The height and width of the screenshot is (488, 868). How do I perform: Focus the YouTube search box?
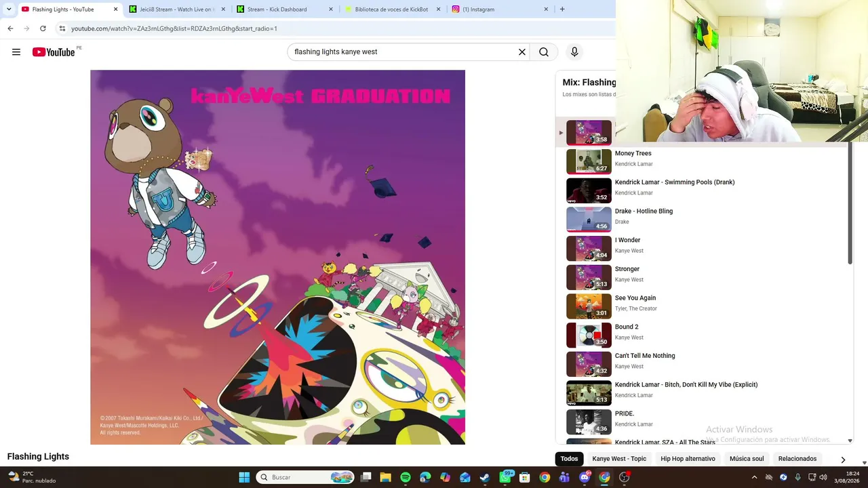click(x=403, y=52)
